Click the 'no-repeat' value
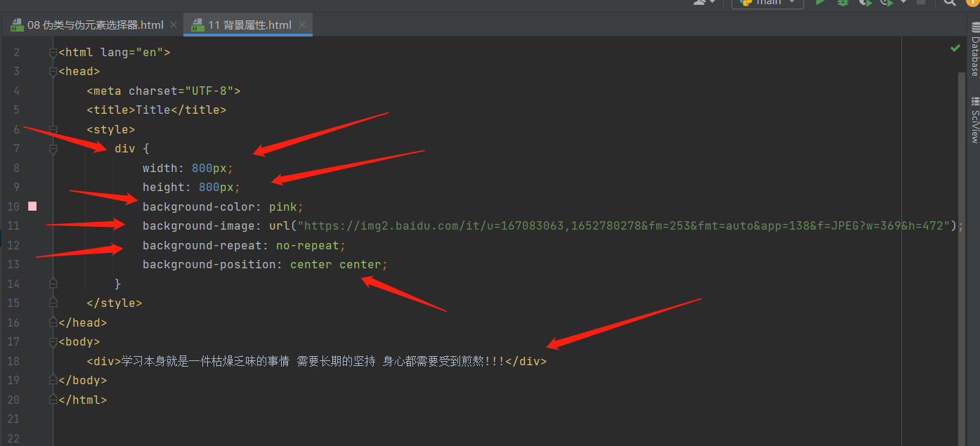980x446 pixels. 308,246
